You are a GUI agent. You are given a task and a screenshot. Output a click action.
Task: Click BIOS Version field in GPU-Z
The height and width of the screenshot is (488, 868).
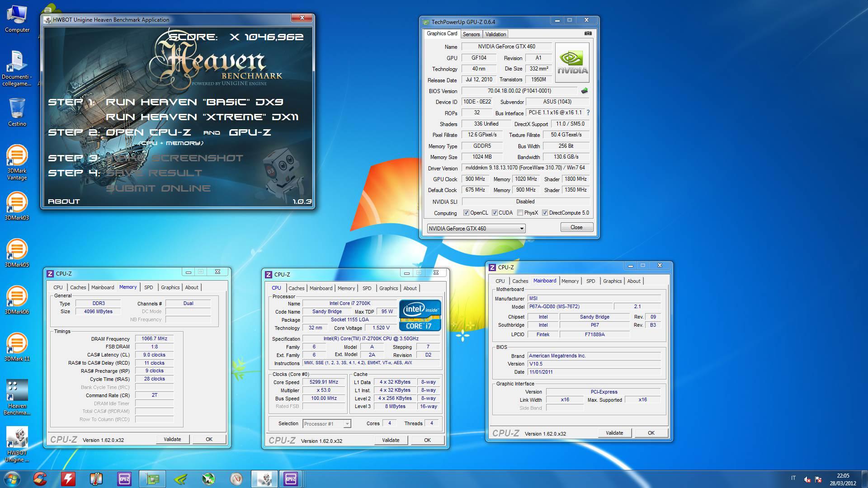tap(519, 91)
